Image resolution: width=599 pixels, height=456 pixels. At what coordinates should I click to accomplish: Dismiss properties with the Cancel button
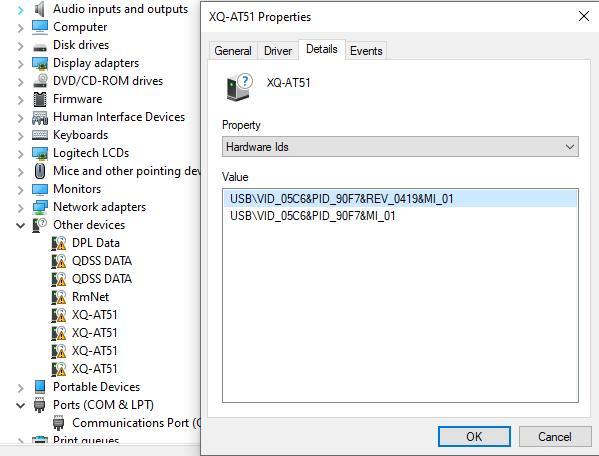[x=555, y=437]
